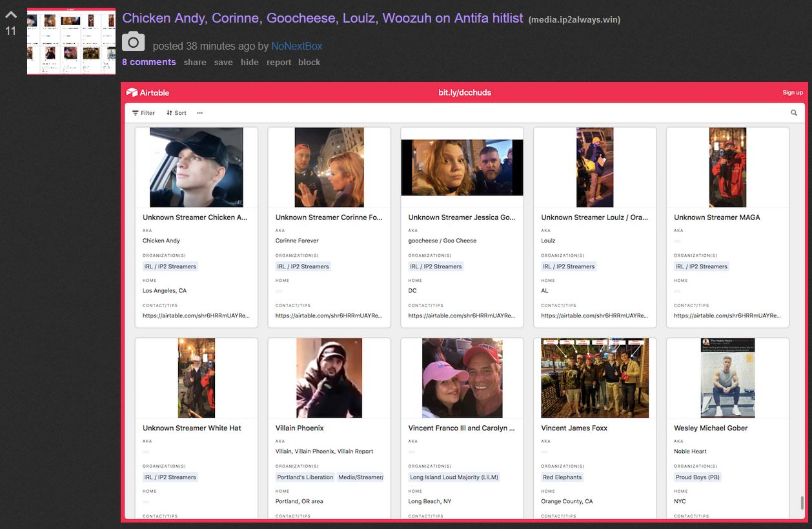Click the camera icon below the post title
This screenshot has height=529, width=812.
pyautogui.click(x=133, y=43)
